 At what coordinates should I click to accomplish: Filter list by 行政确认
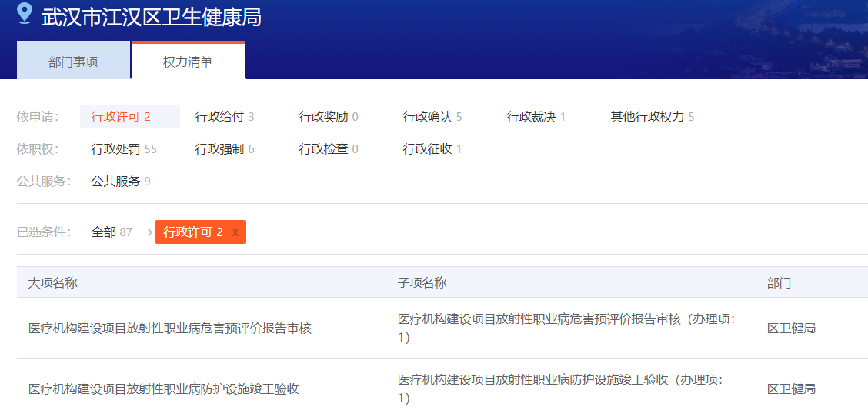[432, 117]
